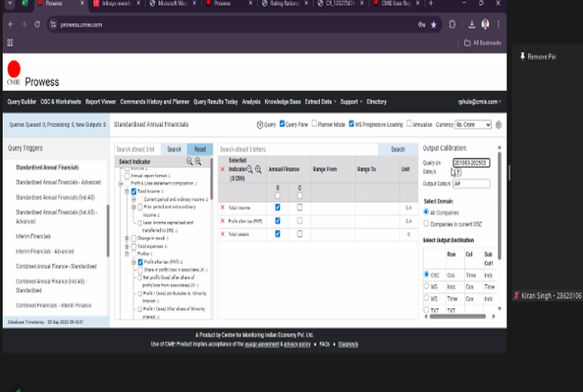This screenshot has width=583, height=392.
Task: Expand the Total expenses tree node
Action: [126, 246]
